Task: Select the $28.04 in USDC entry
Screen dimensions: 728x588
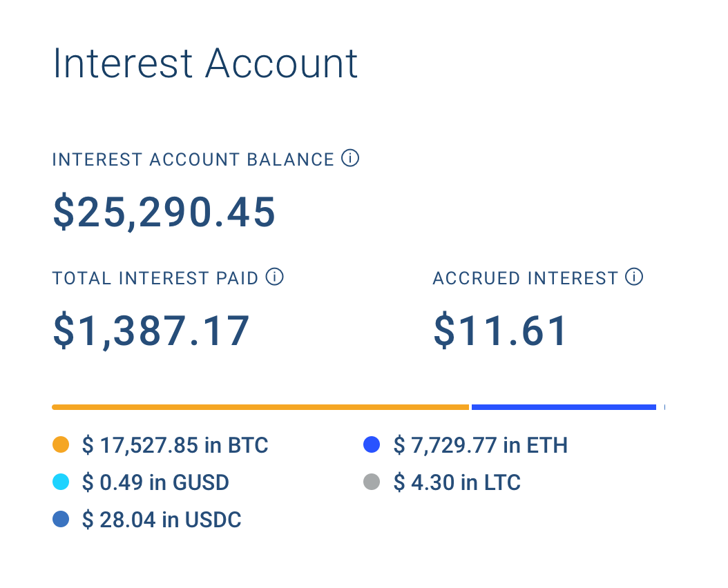Action: tap(162, 519)
